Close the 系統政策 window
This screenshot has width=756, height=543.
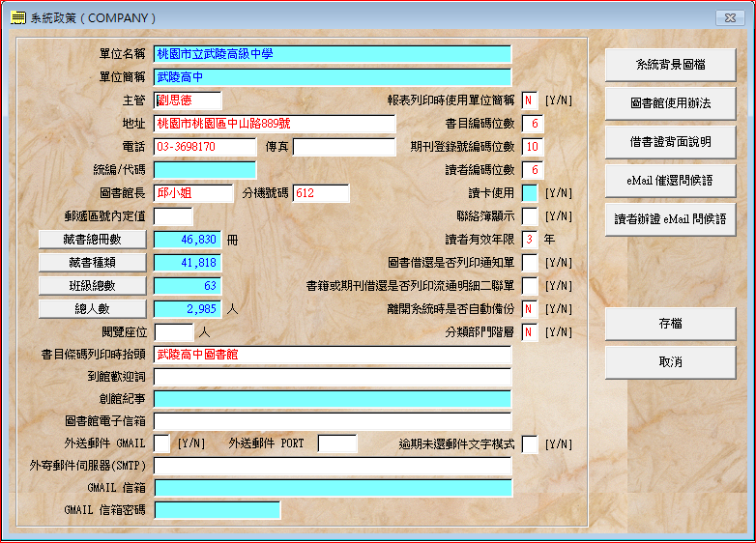point(730,17)
